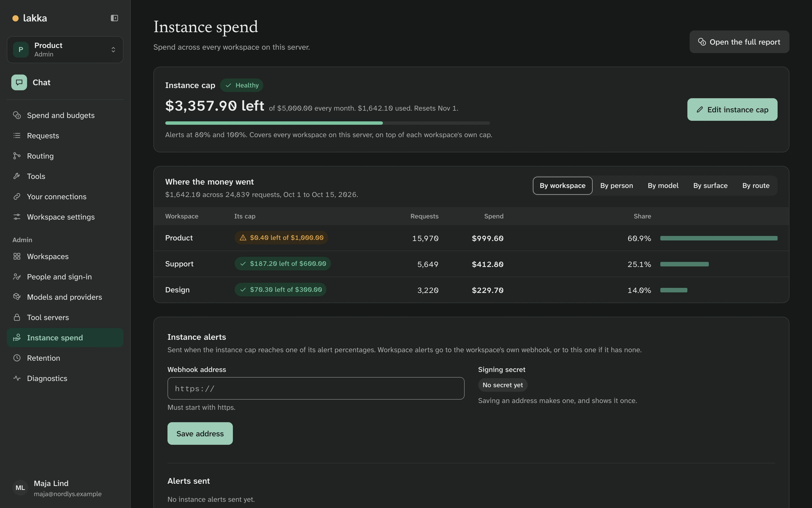Switch to the By model tab
This screenshot has width=812, height=508.
click(x=663, y=185)
